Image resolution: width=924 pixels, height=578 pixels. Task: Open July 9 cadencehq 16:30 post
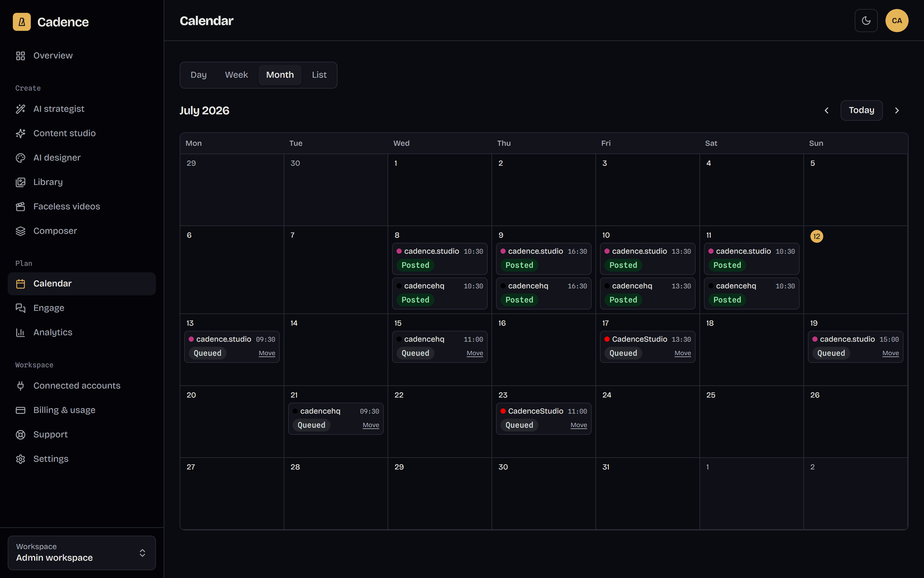(x=544, y=293)
